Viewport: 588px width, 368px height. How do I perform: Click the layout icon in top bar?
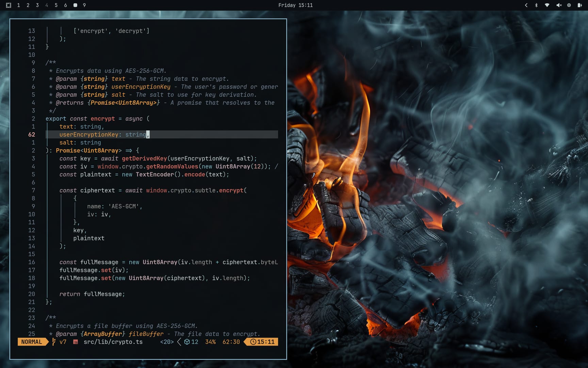coord(9,5)
